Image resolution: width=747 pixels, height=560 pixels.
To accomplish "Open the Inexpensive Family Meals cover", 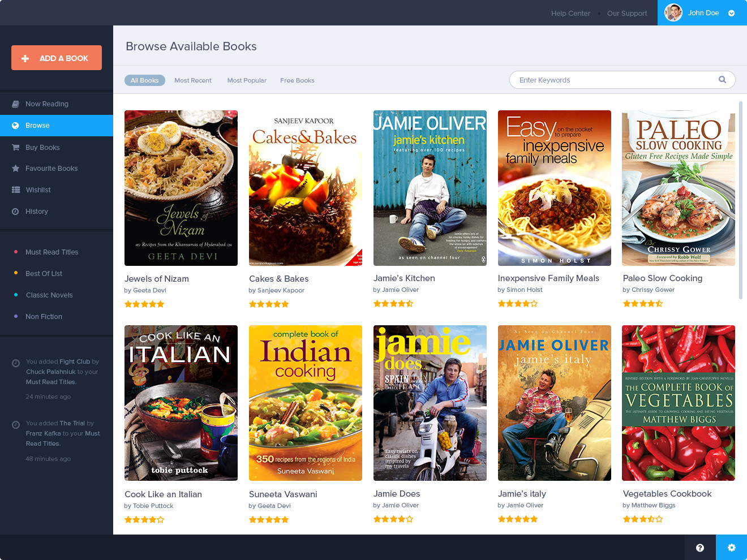I will point(555,188).
